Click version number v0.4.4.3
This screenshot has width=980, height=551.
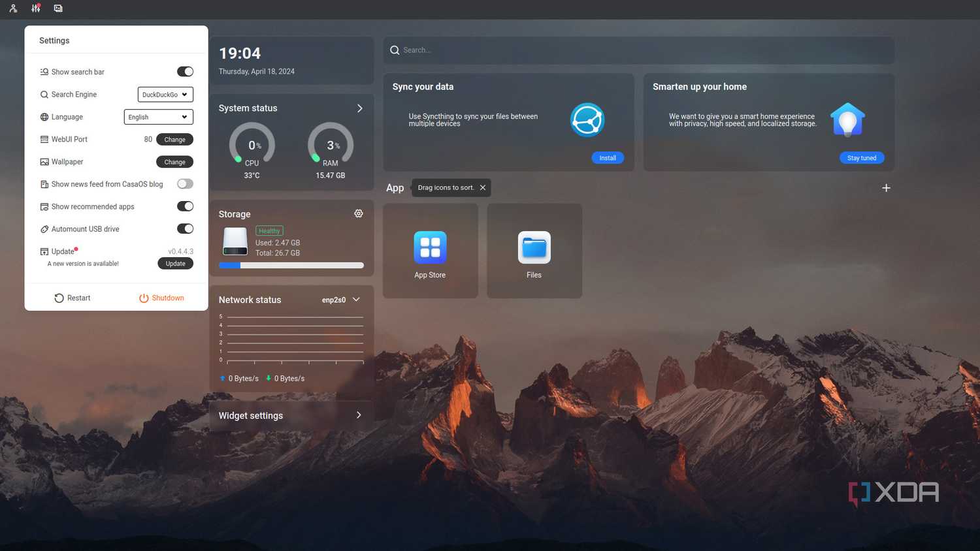180,251
